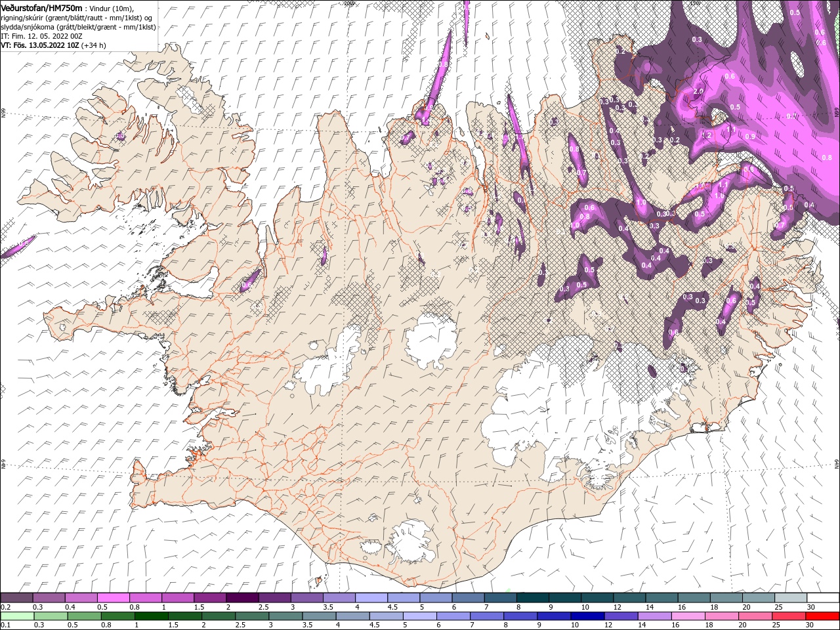840x630 pixels.
Task: Pick the dark green 1 swatch in rain legend
Action: pos(150,616)
